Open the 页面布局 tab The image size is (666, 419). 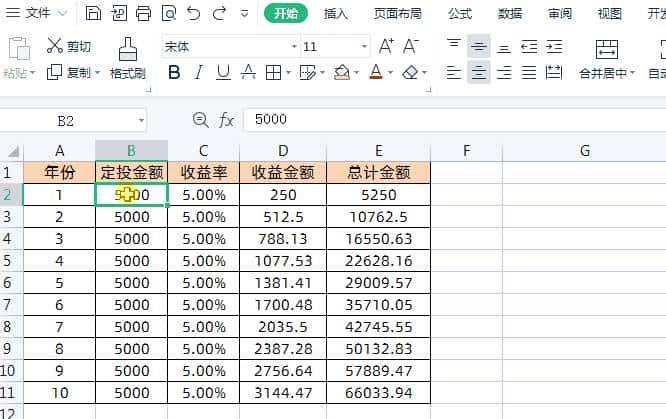[398, 14]
